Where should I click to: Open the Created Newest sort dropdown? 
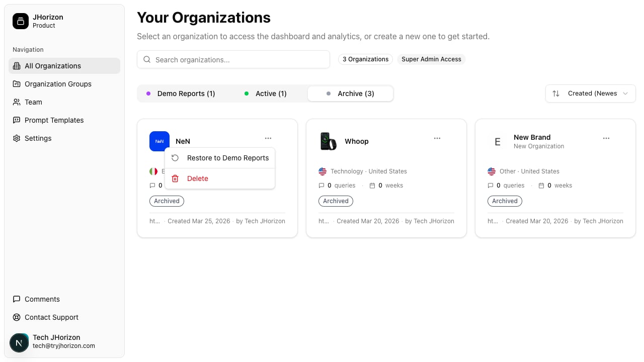pyautogui.click(x=591, y=94)
